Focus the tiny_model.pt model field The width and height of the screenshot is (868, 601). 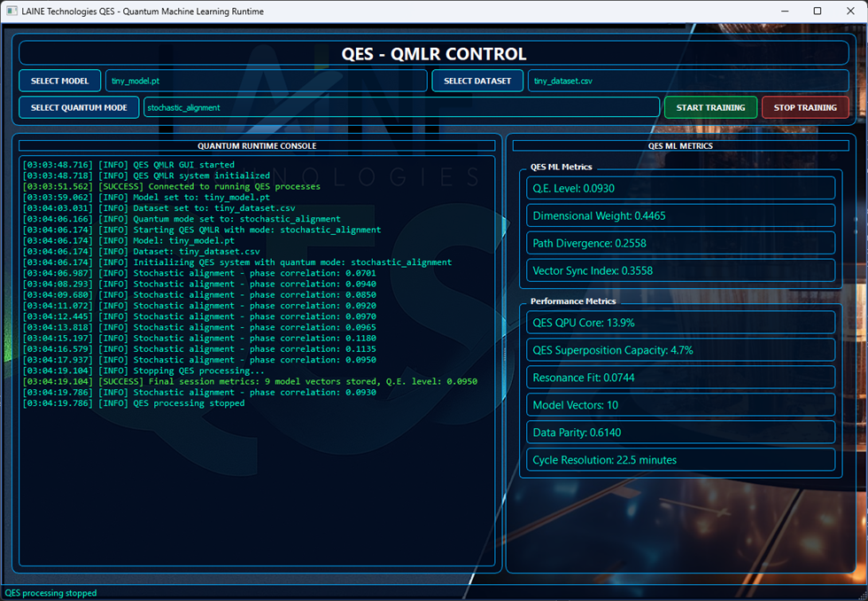267,81
